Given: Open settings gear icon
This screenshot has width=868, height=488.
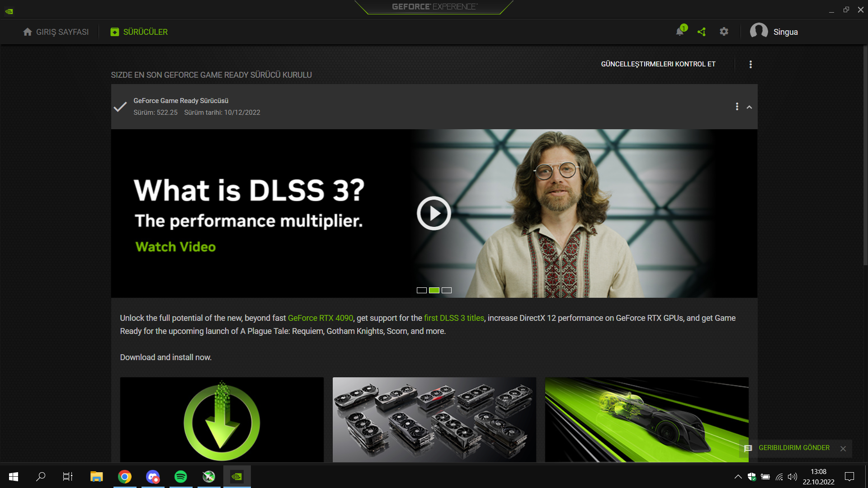Looking at the screenshot, I should [724, 32].
